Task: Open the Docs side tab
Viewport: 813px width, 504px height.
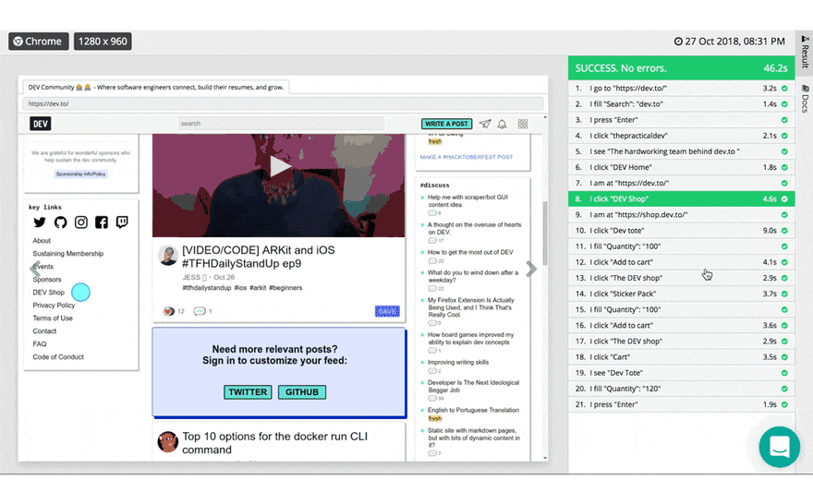Action: [x=805, y=99]
